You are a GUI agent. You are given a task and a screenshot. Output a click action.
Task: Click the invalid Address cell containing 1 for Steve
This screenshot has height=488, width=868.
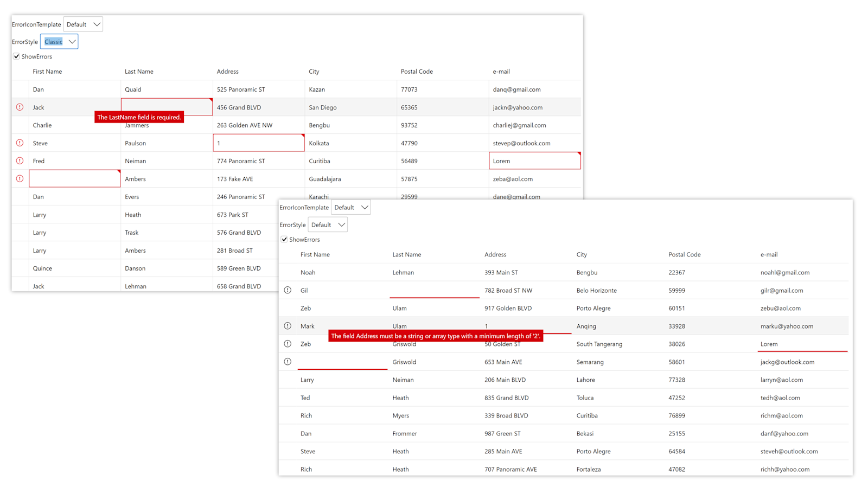click(259, 143)
